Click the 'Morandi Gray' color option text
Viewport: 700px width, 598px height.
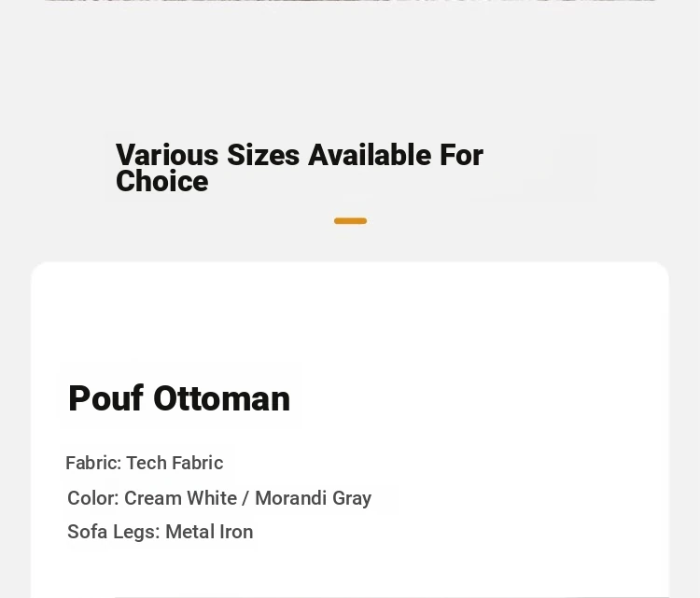click(313, 498)
